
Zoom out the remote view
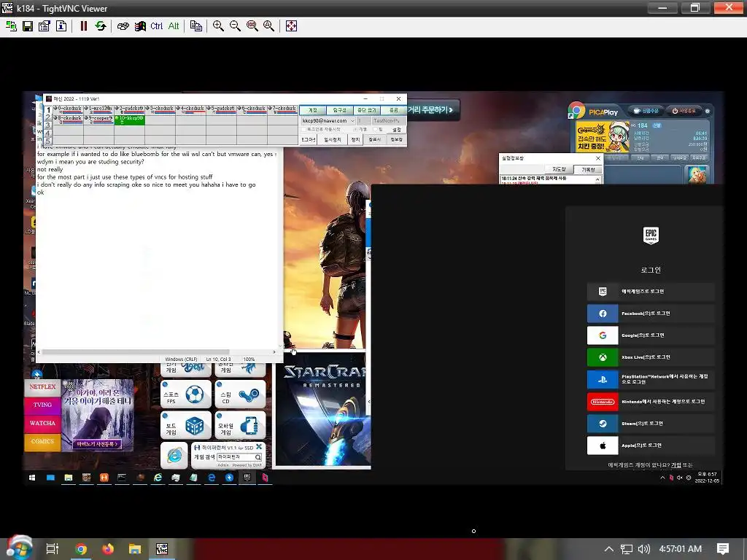pyautogui.click(x=235, y=26)
